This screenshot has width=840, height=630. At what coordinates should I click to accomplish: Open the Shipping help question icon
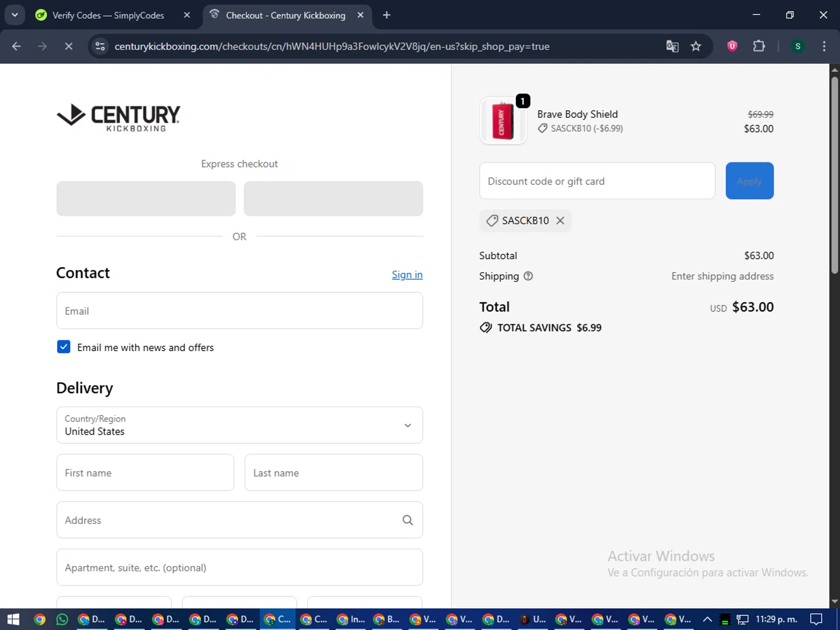528,276
